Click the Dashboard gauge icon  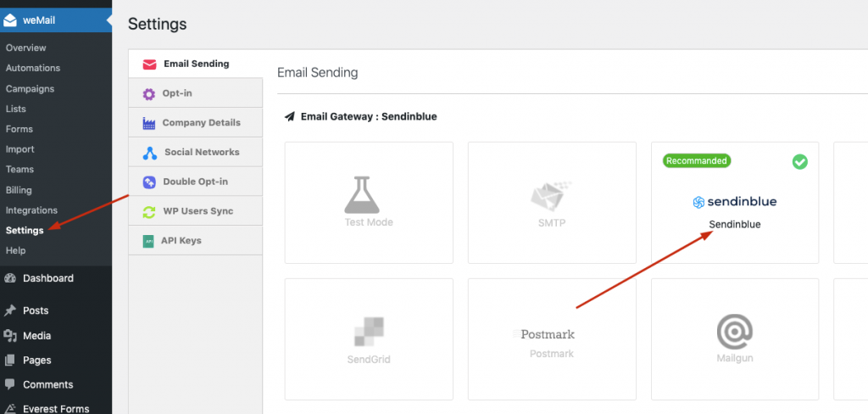(9, 278)
